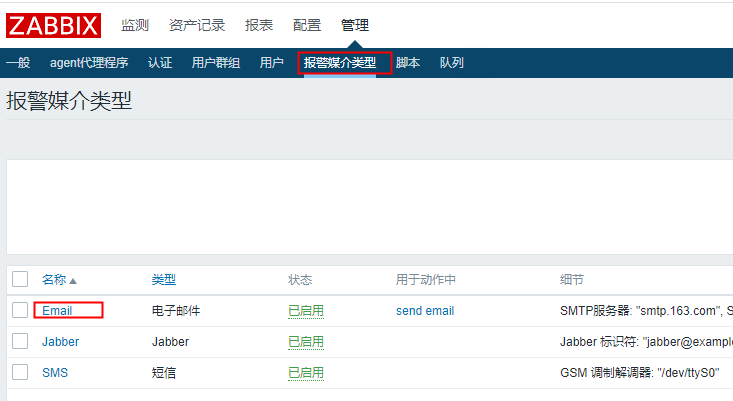Select the 报警媒介类型 submenu

tap(340, 63)
